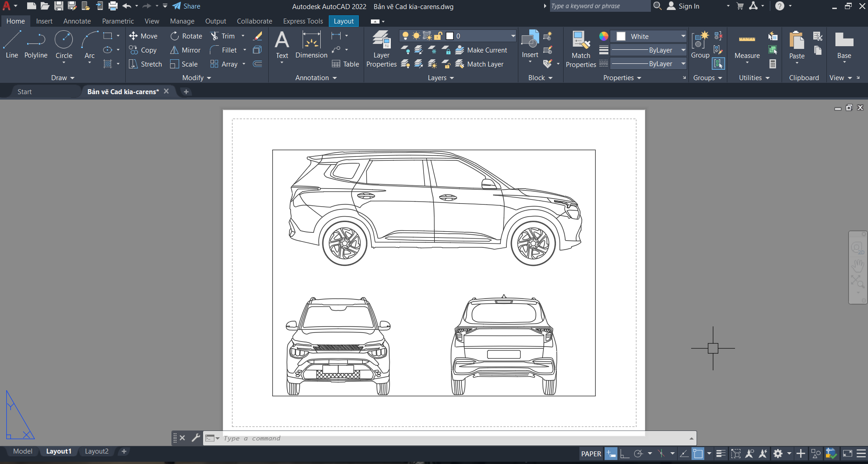Toggle lineweight display in status bar
The image size is (868, 464).
click(721, 454)
